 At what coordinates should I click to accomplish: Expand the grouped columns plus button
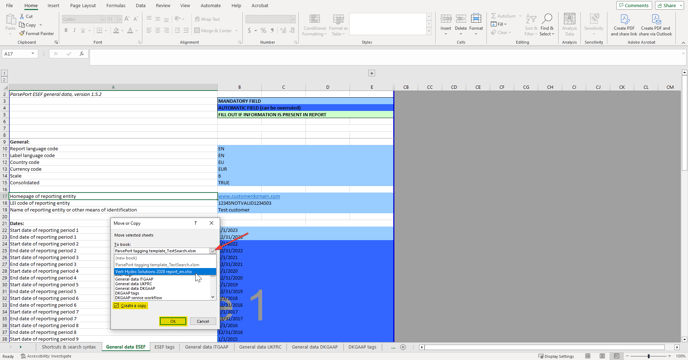point(371,73)
